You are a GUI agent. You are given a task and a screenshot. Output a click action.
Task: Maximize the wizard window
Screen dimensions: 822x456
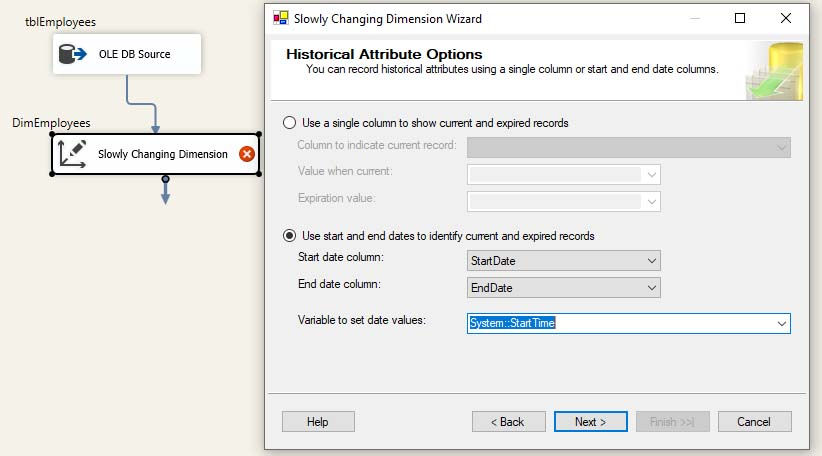tap(740, 18)
